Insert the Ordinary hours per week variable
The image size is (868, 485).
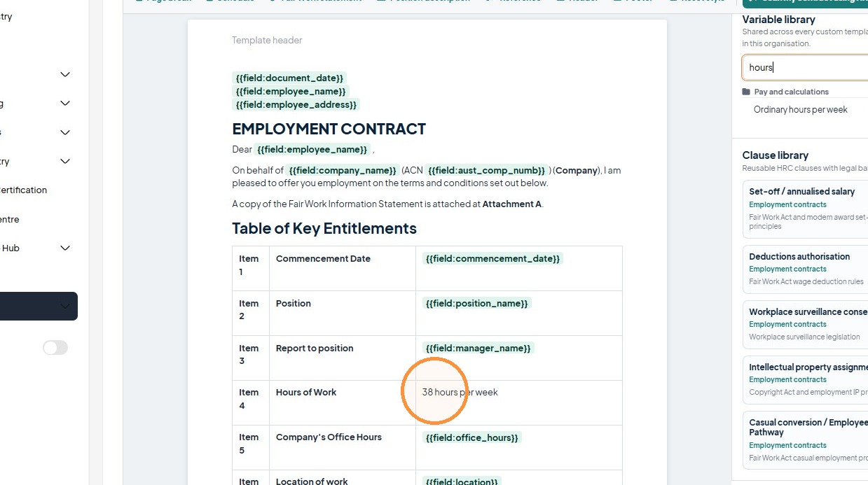(800, 109)
